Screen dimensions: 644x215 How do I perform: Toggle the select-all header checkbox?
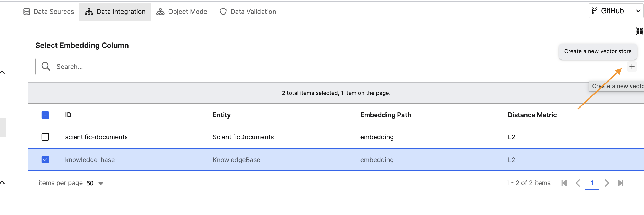tap(45, 115)
